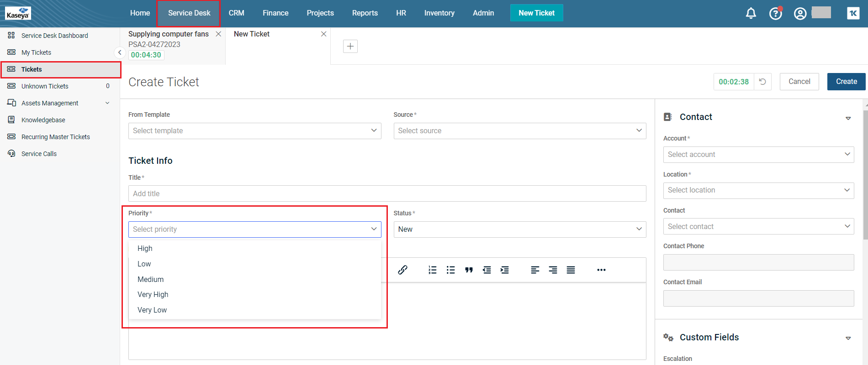Choose Very High priority option
This screenshot has width=868, height=365.
tap(153, 295)
